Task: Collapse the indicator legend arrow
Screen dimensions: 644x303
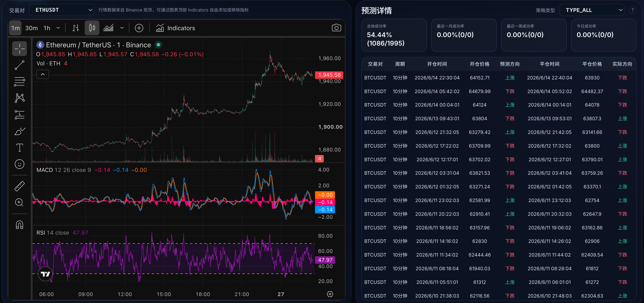Action: click(43, 74)
